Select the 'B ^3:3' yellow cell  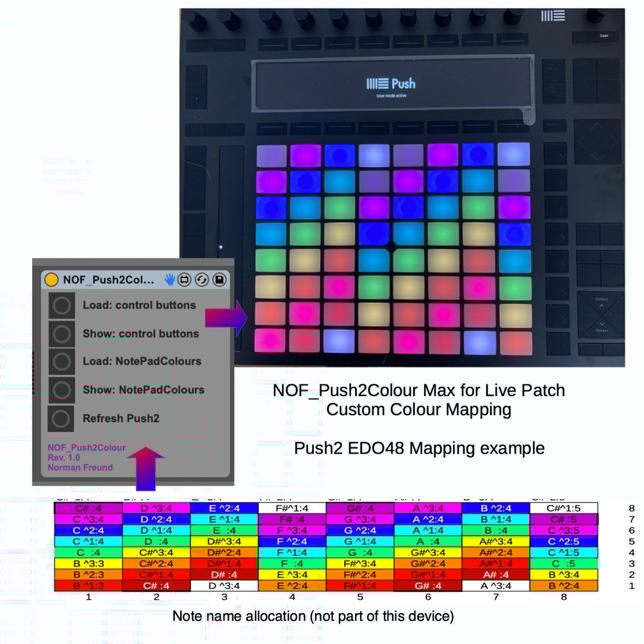tap(88, 563)
